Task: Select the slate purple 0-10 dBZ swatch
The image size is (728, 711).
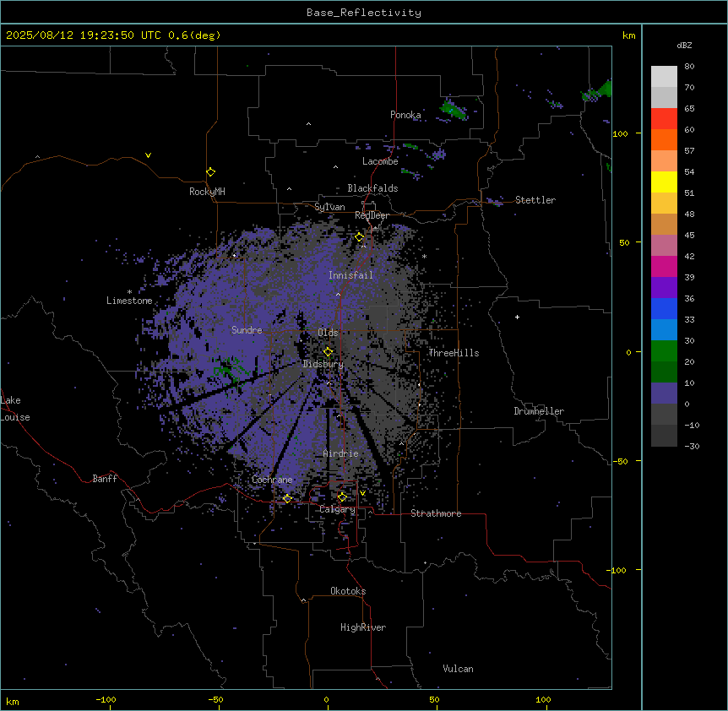Action: point(664,393)
